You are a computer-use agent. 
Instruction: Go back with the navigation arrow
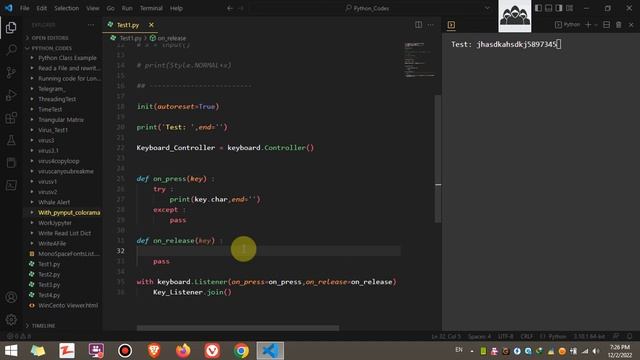(x=230, y=8)
